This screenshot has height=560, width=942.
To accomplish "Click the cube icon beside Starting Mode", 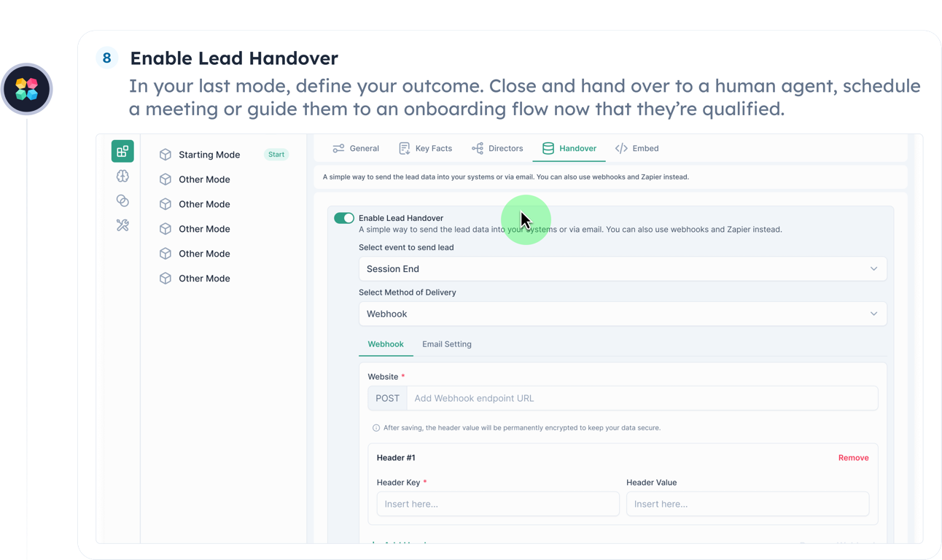I will 166,155.
